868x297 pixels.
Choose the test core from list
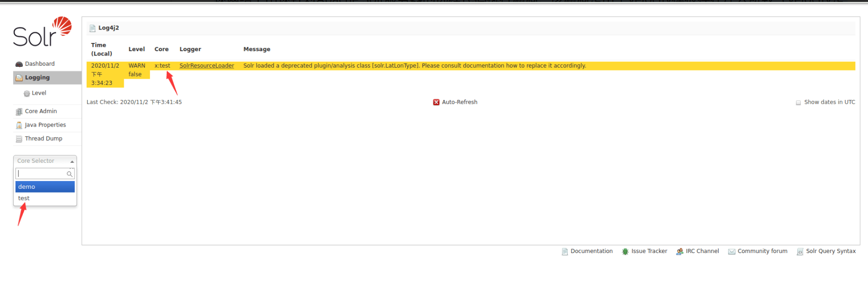point(24,198)
